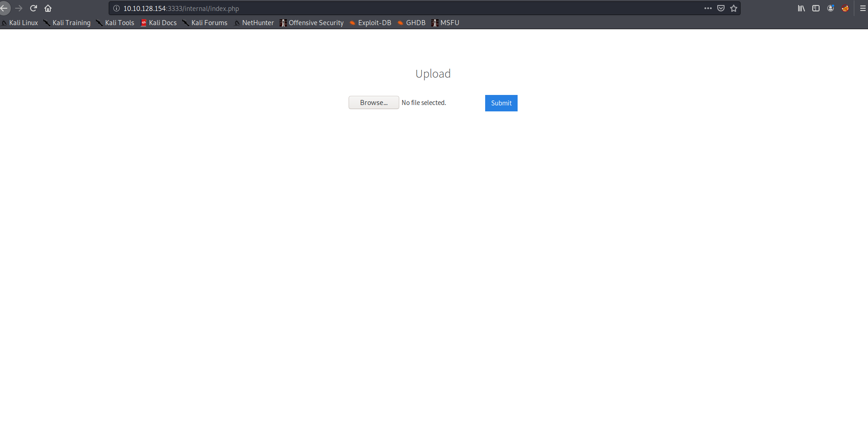The image size is (868, 446).
Task: Click Browse to choose a file
Action: click(x=373, y=103)
